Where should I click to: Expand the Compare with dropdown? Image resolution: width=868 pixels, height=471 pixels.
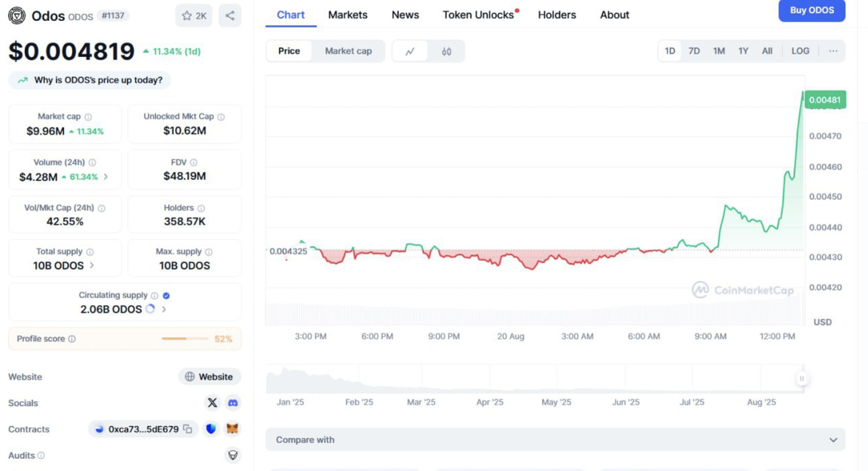pos(833,440)
